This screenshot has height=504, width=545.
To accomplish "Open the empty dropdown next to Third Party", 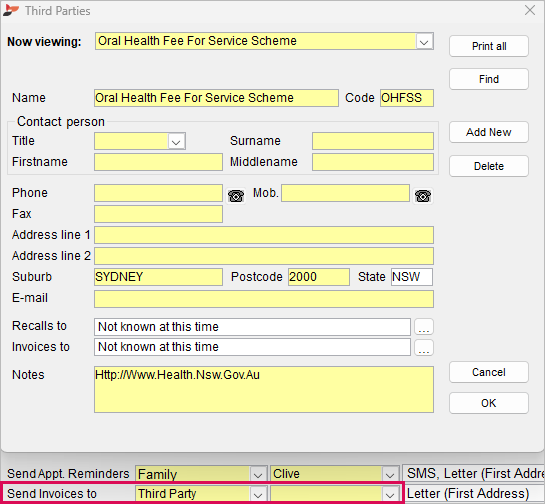I will 390,494.
